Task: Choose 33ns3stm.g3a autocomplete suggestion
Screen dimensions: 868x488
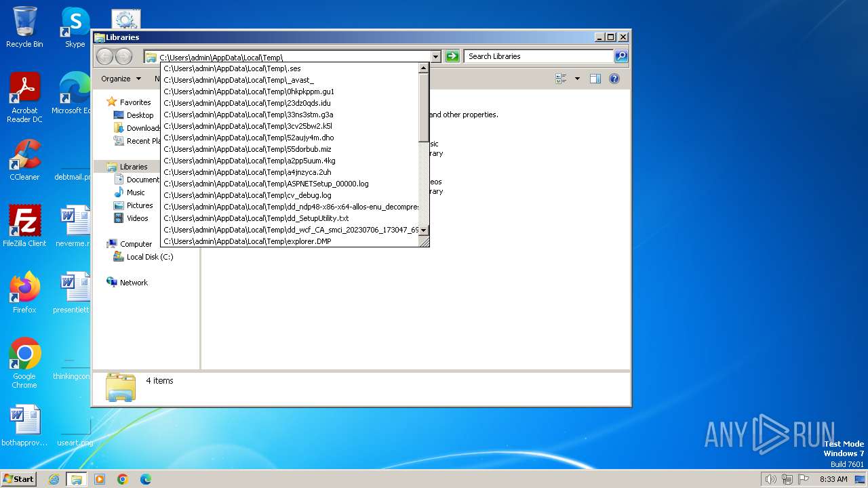Action: coord(290,115)
